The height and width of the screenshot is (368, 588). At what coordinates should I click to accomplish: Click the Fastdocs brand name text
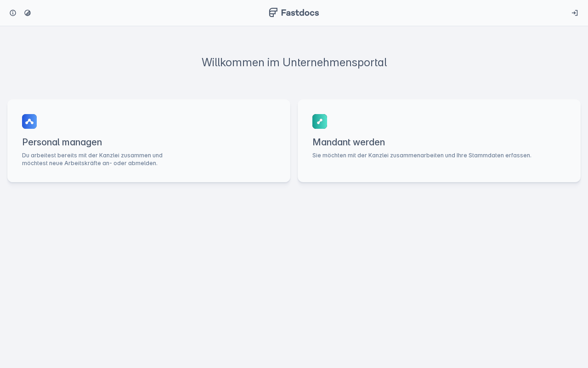pos(300,12)
